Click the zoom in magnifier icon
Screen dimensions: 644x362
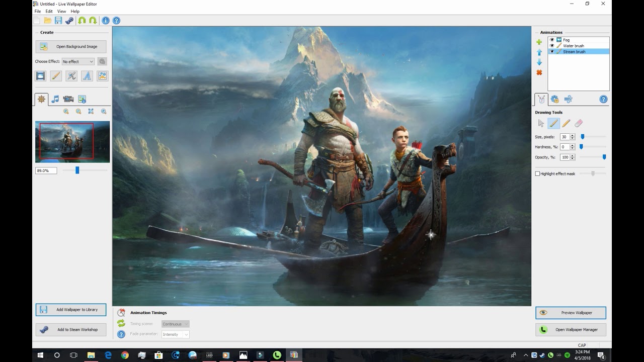pos(66,112)
